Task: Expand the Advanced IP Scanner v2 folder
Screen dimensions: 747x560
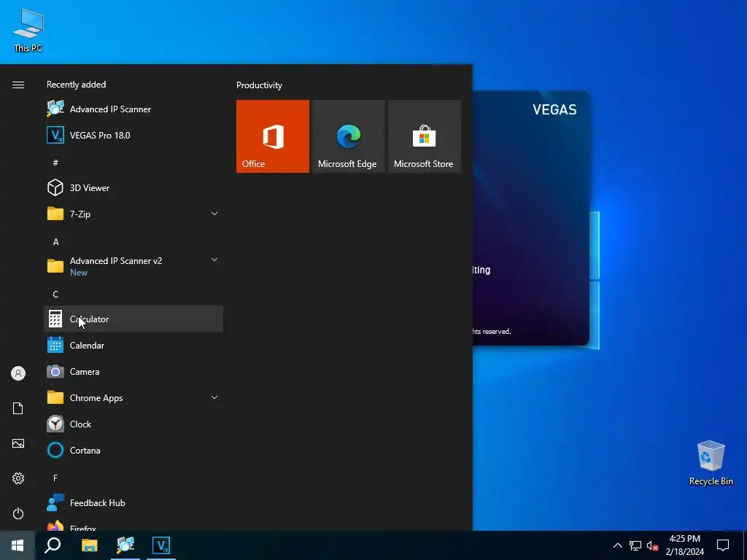Action: coord(133,266)
